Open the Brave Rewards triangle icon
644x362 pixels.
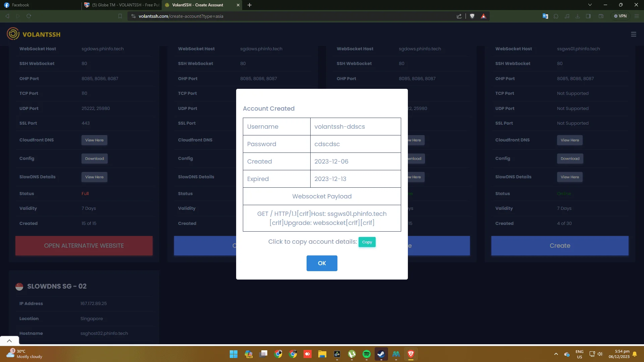(483, 16)
